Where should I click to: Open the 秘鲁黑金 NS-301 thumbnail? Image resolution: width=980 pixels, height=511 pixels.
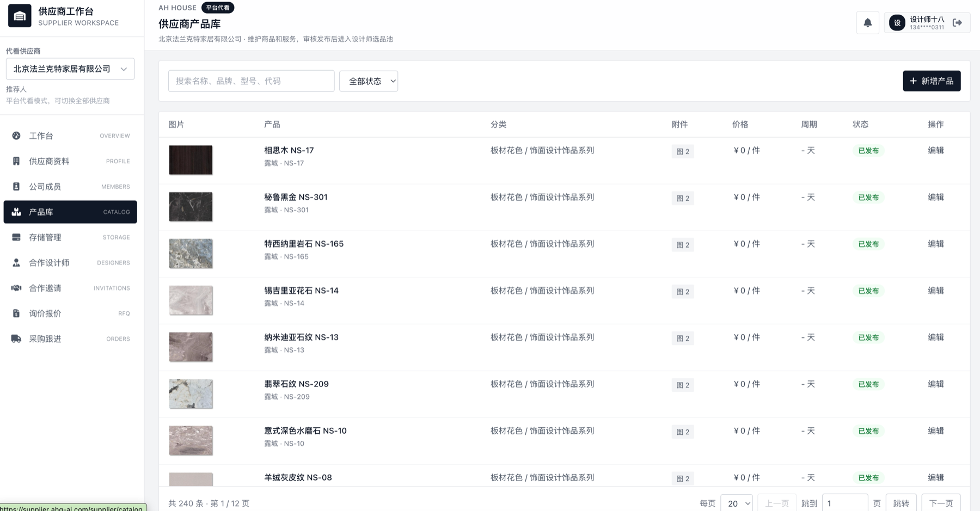point(191,207)
